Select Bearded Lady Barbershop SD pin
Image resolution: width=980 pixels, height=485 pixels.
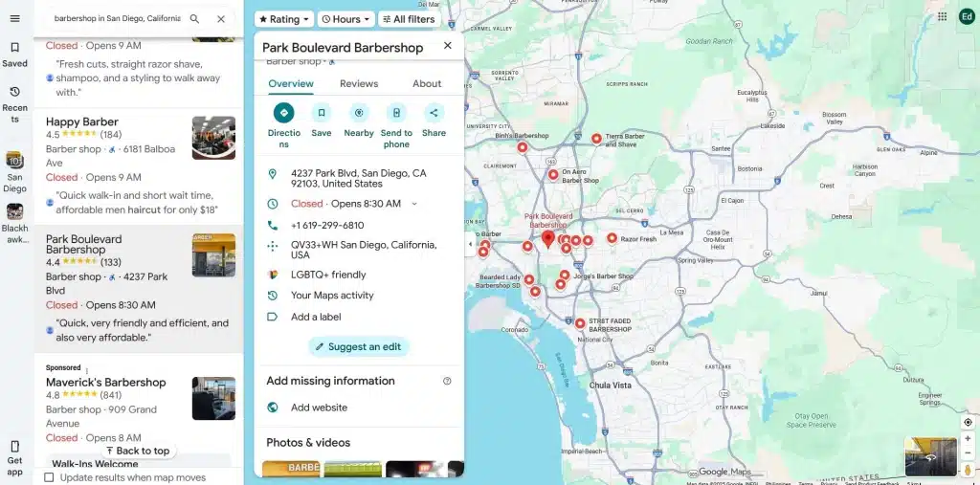[x=528, y=279]
